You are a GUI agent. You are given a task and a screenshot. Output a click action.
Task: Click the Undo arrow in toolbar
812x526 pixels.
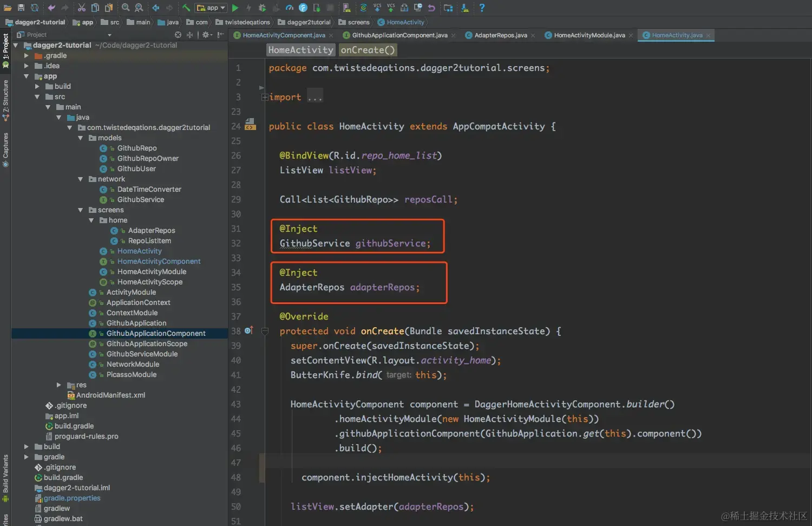(x=51, y=8)
